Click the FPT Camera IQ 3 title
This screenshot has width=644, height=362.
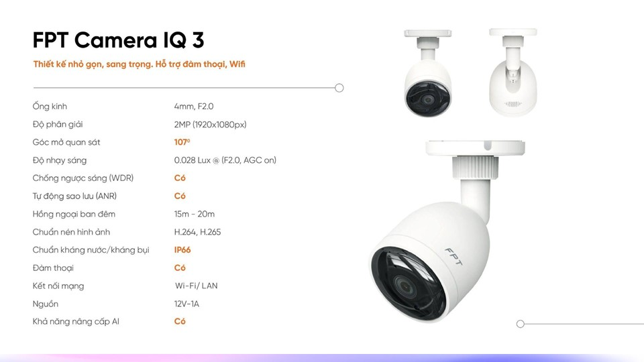coord(118,40)
